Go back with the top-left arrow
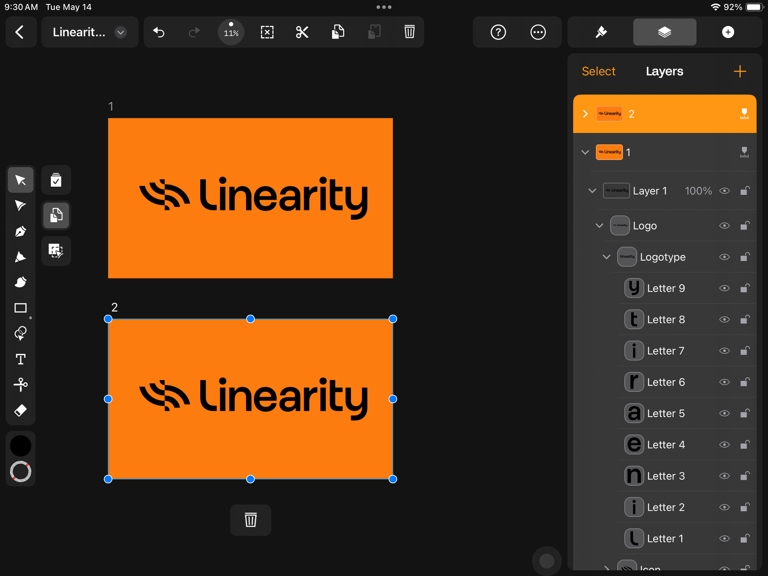The image size is (768, 576). pyautogui.click(x=20, y=32)
